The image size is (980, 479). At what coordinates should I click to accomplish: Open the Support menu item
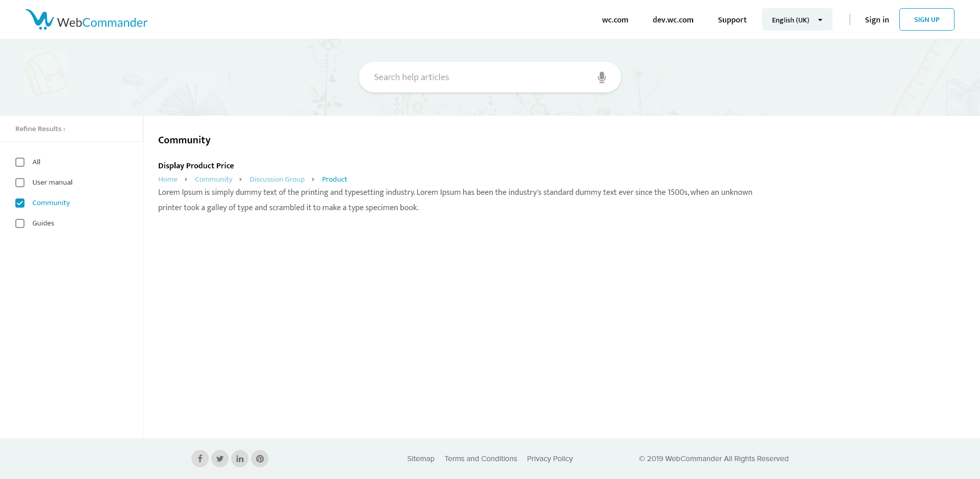click(x=732, y=20)
